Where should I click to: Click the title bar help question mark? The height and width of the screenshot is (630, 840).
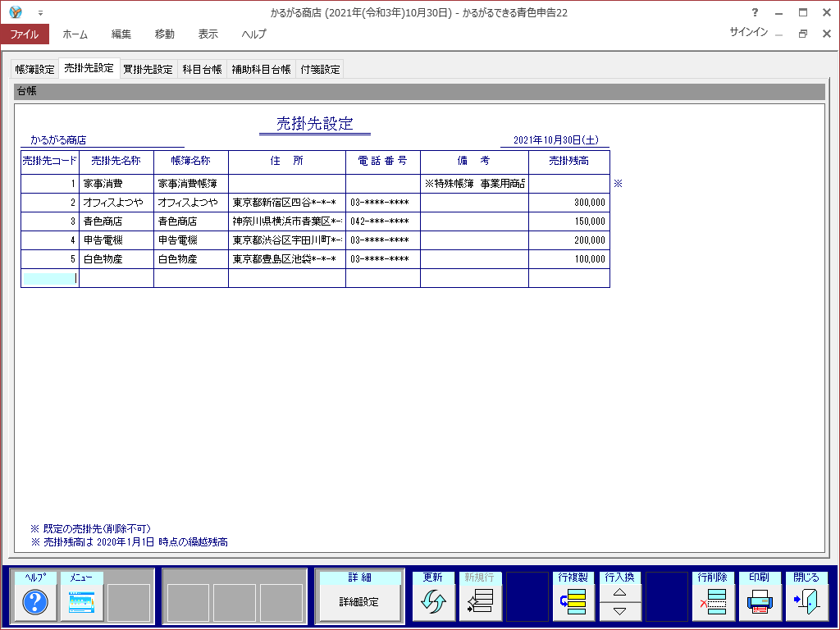point(755,12)
